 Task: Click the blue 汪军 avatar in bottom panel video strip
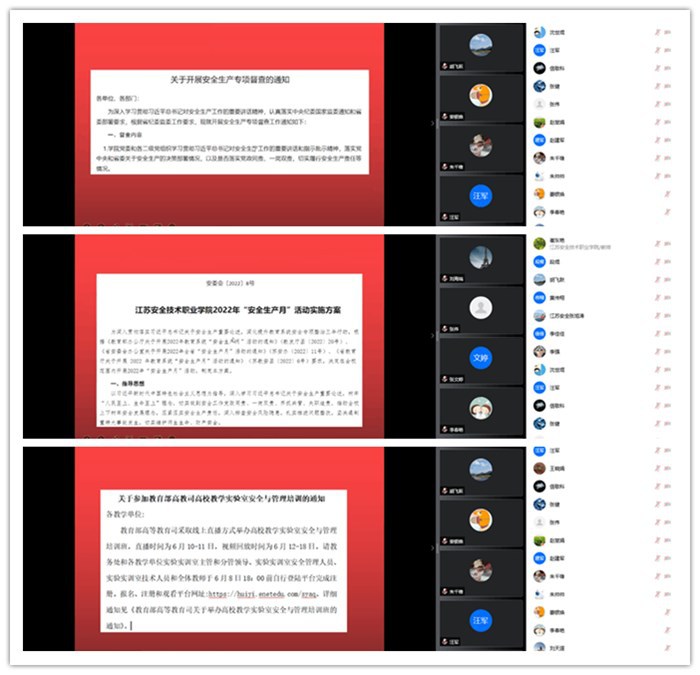[x=481, y=620]
